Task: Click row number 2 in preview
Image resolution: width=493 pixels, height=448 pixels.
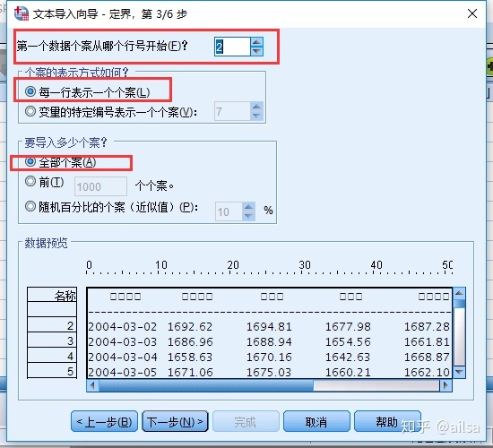Action: tap(52, 325)
